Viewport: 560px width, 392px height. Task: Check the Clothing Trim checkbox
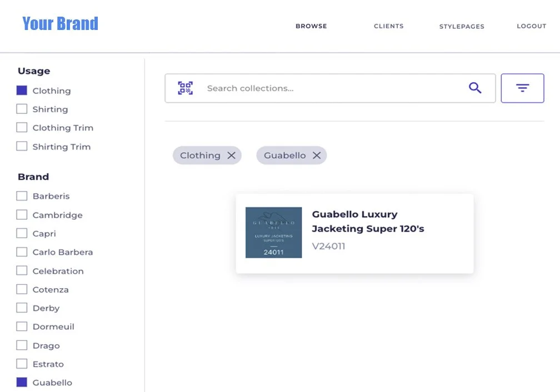tap(22, 128)
